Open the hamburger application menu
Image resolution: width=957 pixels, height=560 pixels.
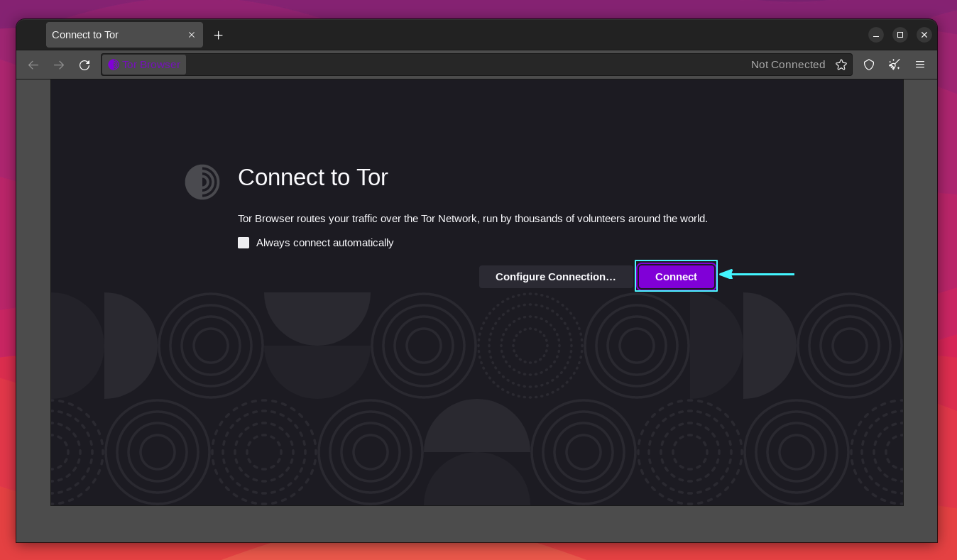coord(920,65)
